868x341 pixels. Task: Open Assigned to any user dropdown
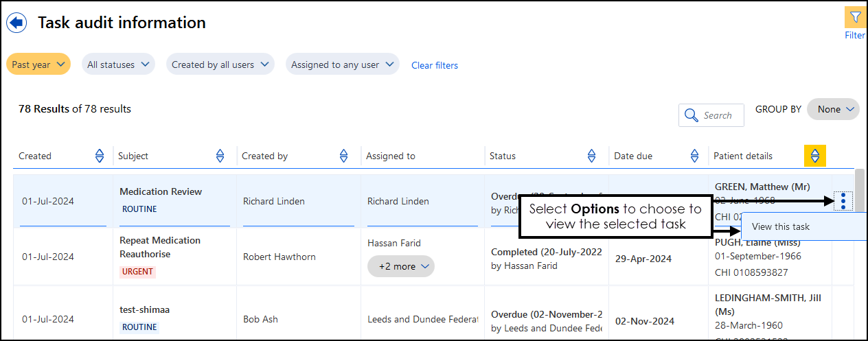[342, 64]
